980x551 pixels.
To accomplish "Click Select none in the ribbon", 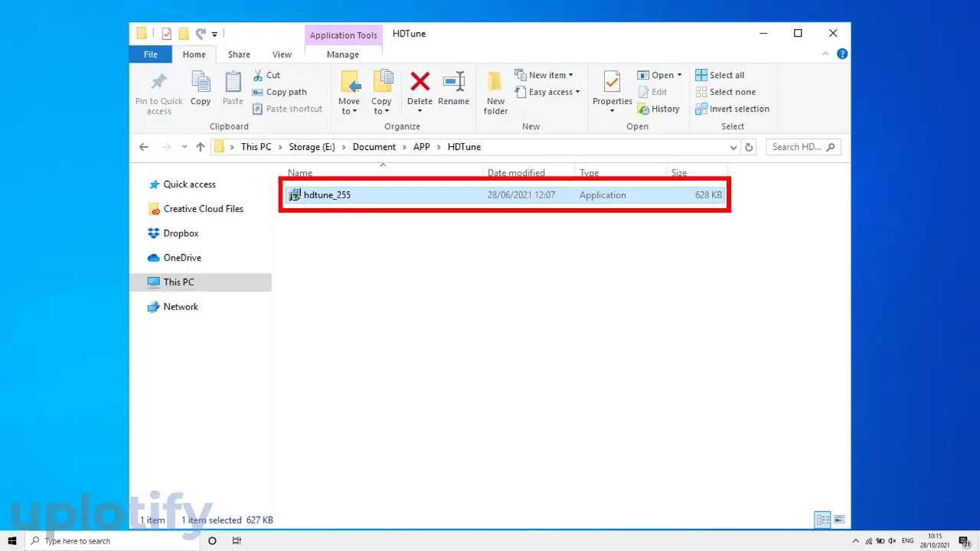I will tap(725, 92).
